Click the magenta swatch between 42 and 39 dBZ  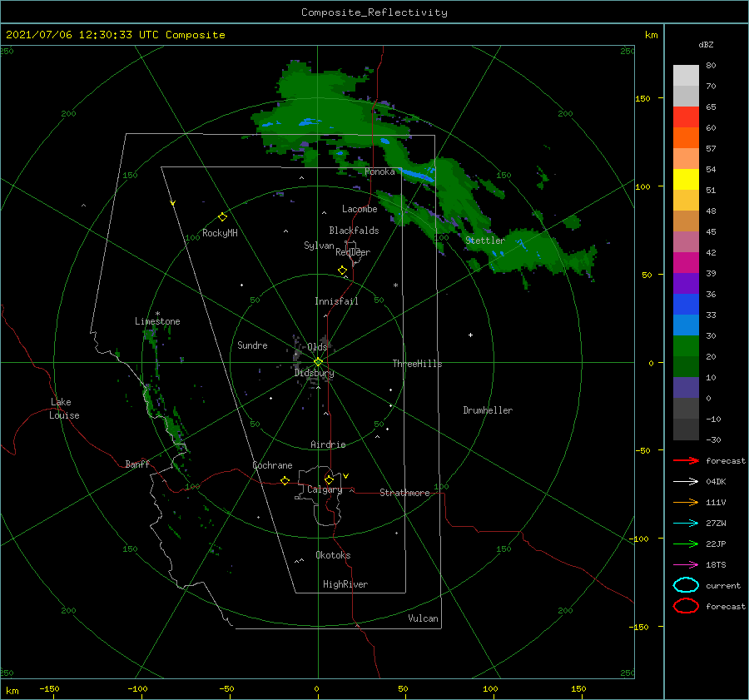coord(686,263)
